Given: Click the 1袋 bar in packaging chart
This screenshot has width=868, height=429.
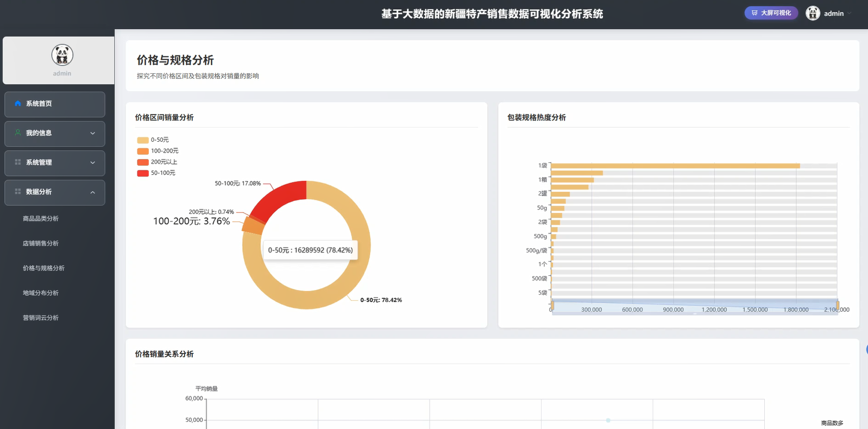Looking at the screenshot, I should coord(675,166).
